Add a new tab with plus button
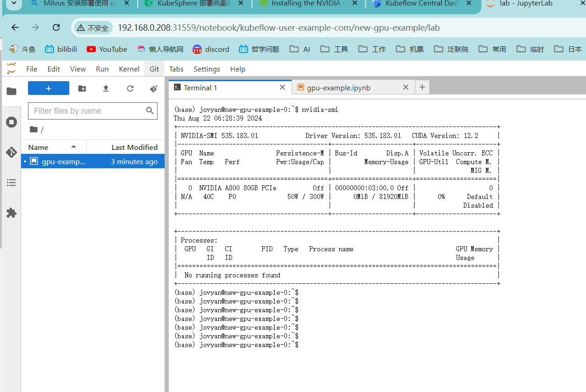 pos(422,87)
